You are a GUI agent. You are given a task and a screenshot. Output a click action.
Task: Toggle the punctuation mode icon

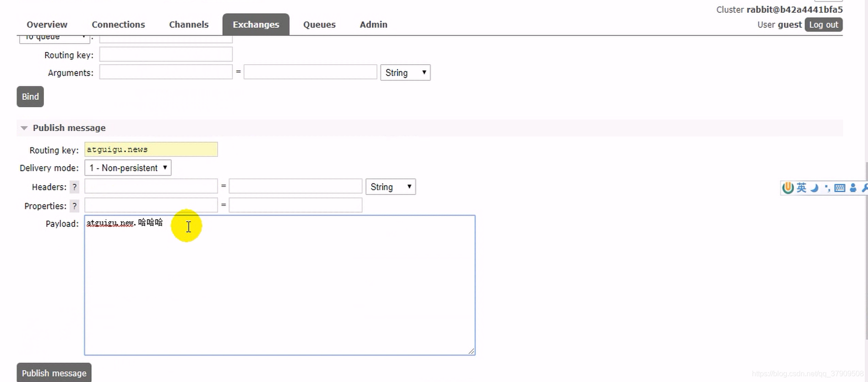(x=827, y=188)
